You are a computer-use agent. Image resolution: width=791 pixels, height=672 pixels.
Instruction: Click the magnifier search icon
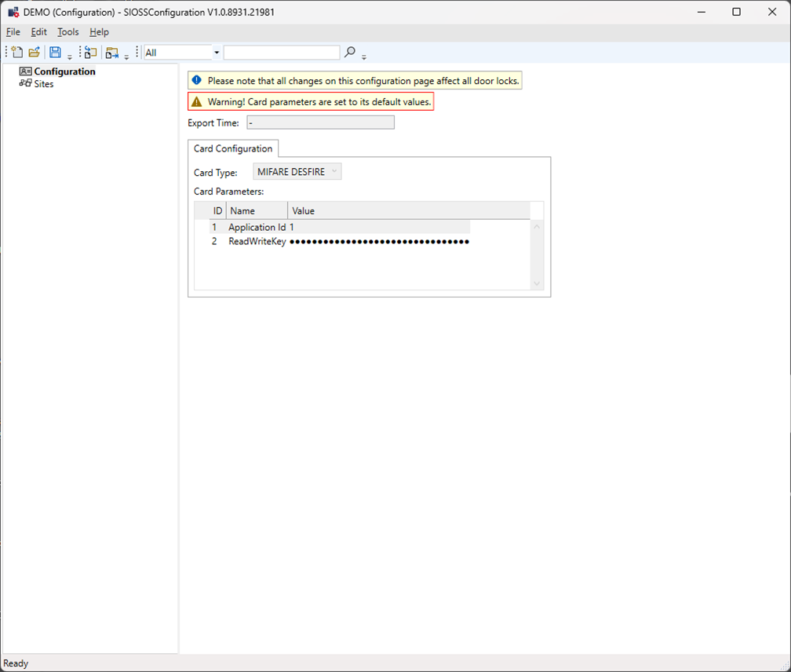(x=350, y=53)
